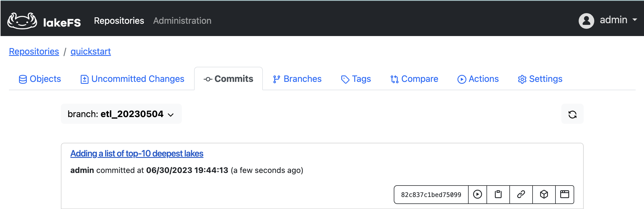Go to the quickstart repository breadcrumb
The image size is (644, 209).
[x=91, y=51]
